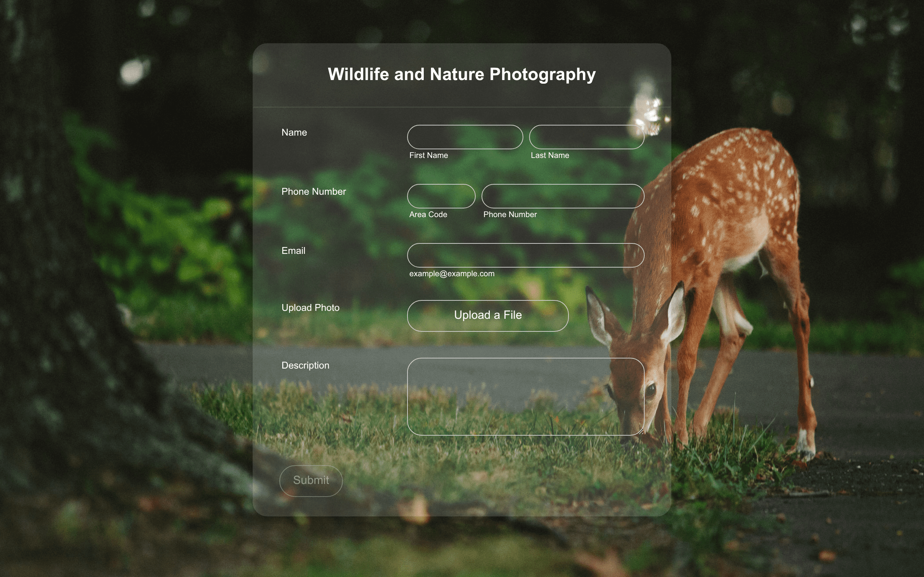
Task: Click the Description label
Action: [305, 366]
